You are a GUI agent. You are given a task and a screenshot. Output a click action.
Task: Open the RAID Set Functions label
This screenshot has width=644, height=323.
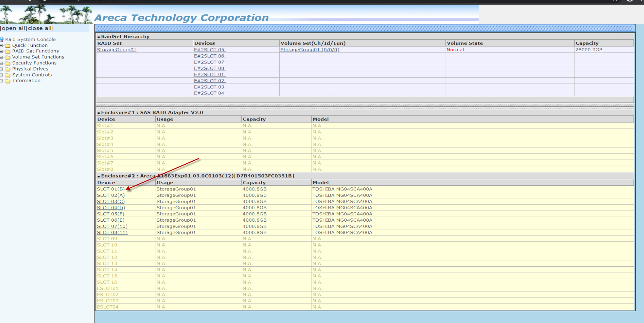point(35,51)
